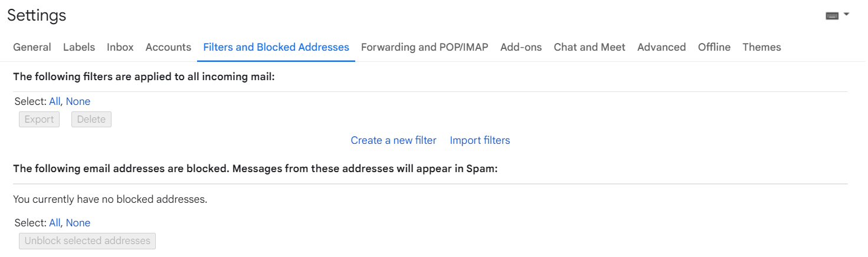
Task: Switch to the Labels tab
Action: [x=79, y=47]
